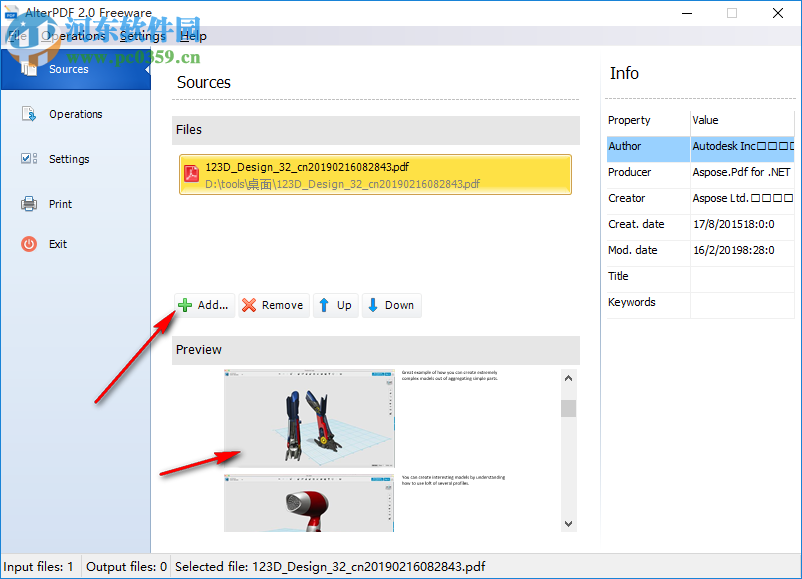Click the red X icon on Remove

tap(249, 305)
